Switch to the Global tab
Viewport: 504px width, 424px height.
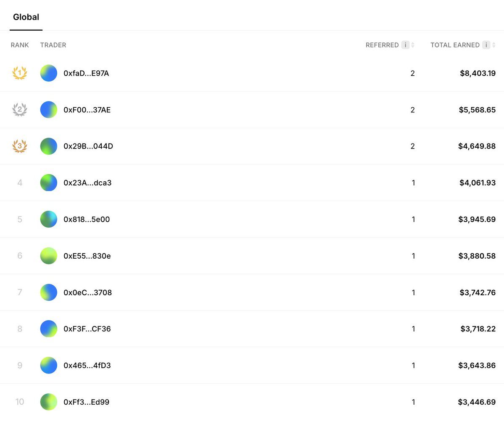[26, 17]
